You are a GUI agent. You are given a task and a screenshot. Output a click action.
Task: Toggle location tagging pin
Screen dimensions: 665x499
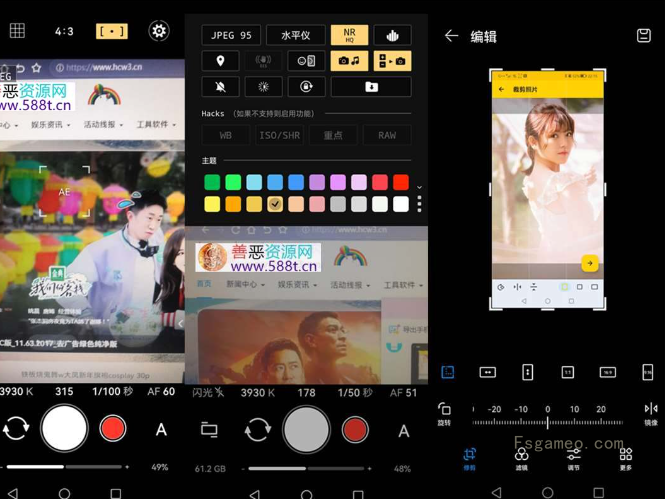220,61
